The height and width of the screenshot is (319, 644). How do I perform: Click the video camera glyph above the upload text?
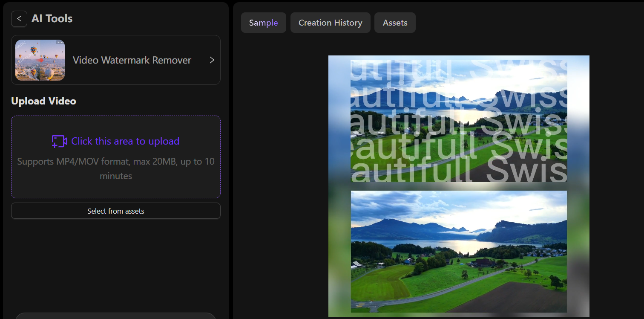pos(60,141)
